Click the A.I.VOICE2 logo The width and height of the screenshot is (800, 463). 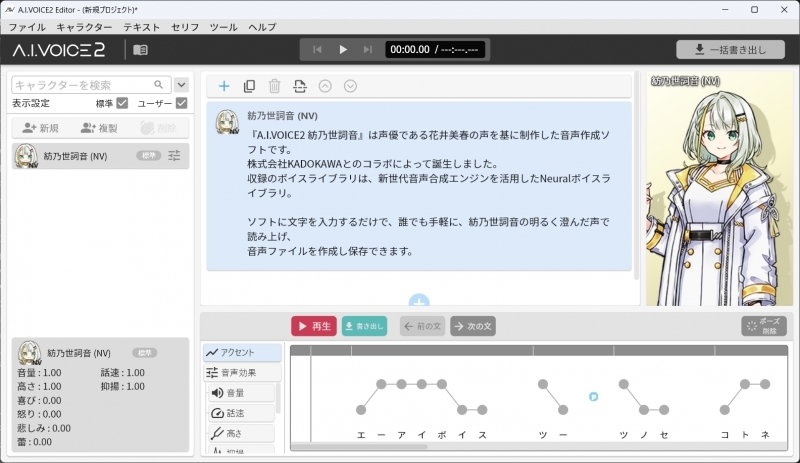click(59, 50)
